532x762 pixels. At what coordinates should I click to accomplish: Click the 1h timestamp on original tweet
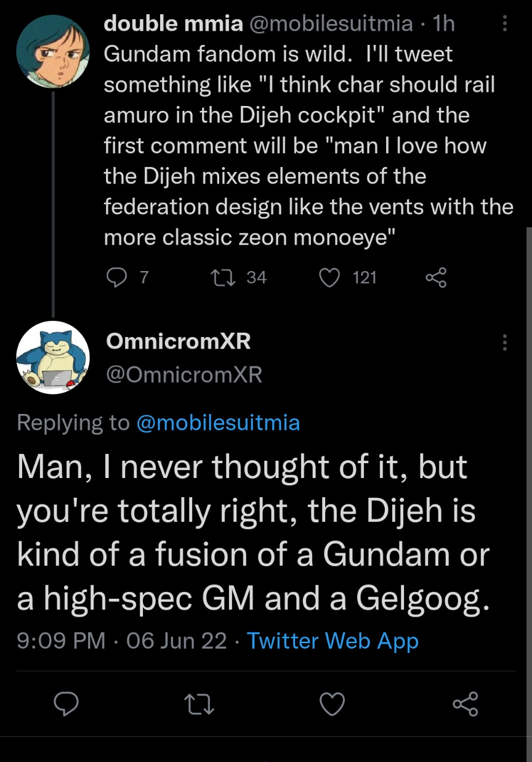(444, 23)
